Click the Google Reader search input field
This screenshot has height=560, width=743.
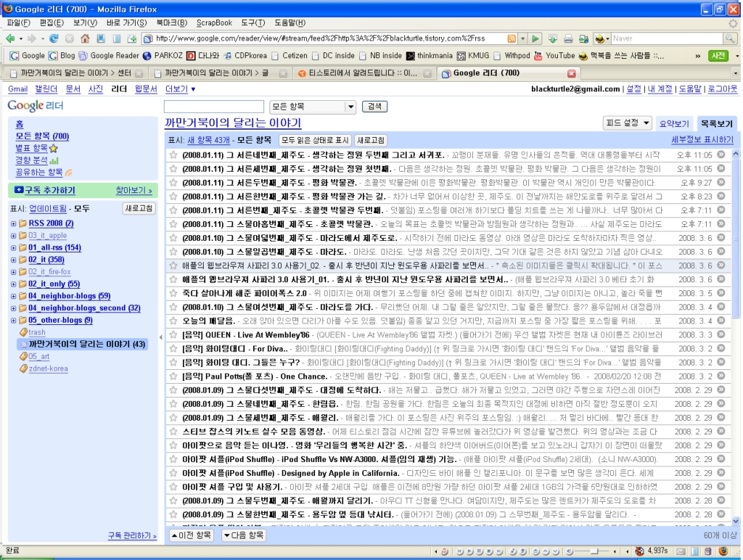click(x=214, y=107)
